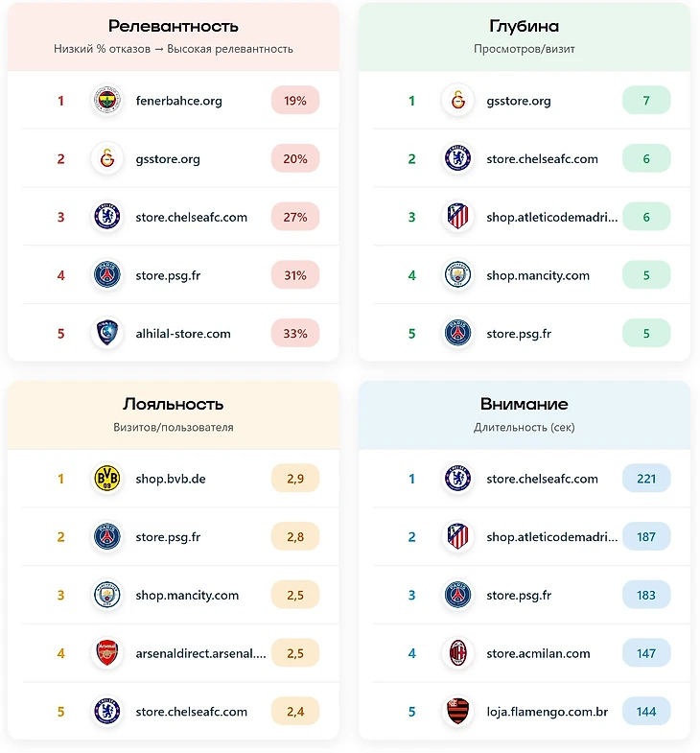Viewport: 700px width, 753px height.
Task: Click the Arsenal club logo icon
Action: [x=106, y=653]
